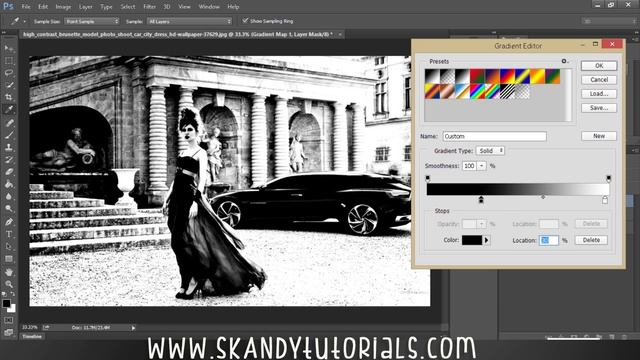Viewport: 640px width, 360px height.
Task: Select the right opacity stop above gradient
Action: (609, 178)
